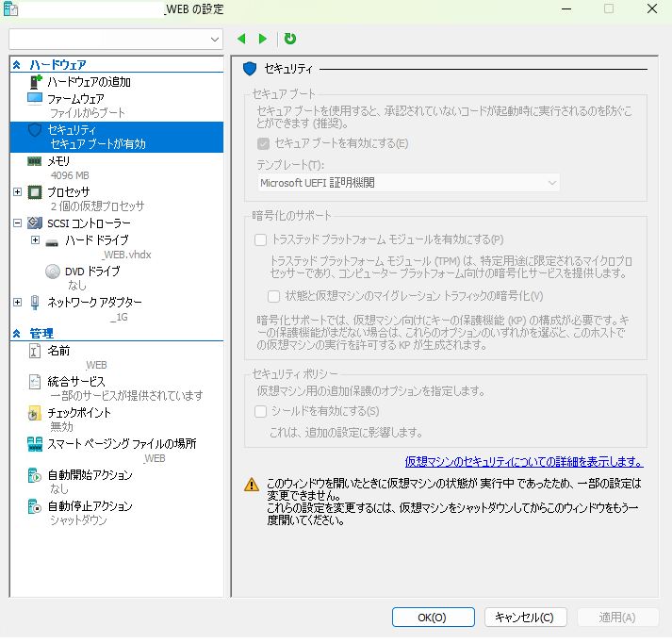
Task: Select DVD ドライブ in the tree
Action: point(92,272)
